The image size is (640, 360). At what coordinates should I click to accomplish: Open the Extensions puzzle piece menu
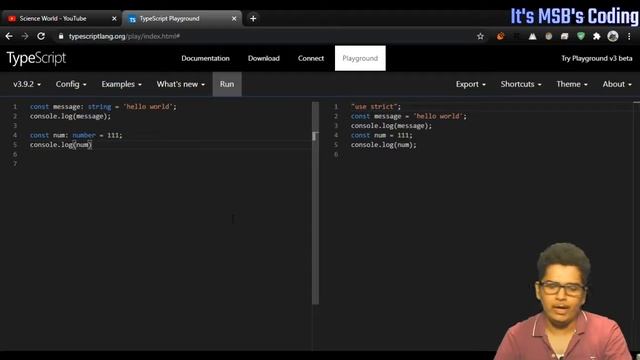tap(597, 36)
